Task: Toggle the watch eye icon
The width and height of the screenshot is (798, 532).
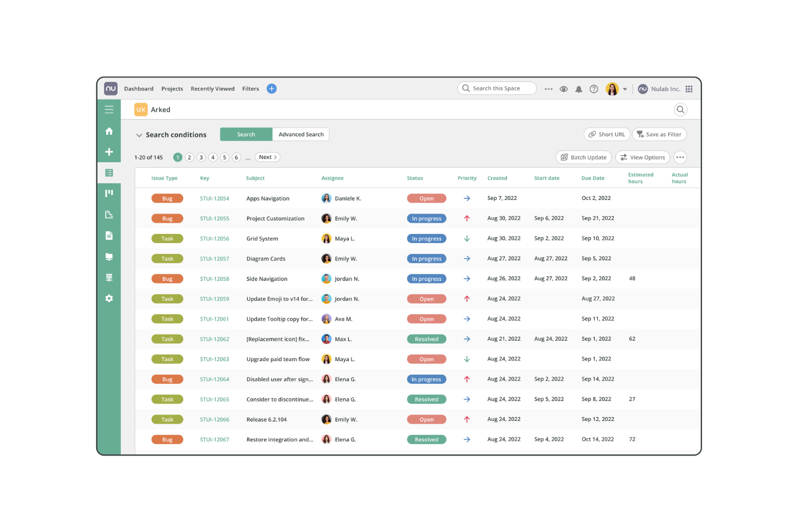Action: [563, 88]
